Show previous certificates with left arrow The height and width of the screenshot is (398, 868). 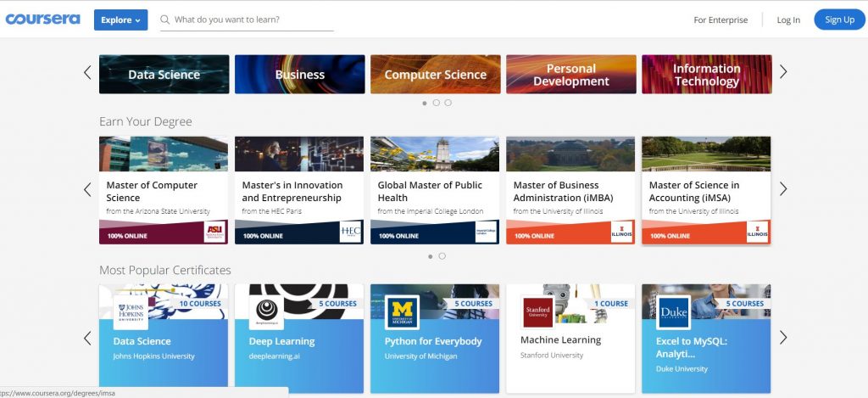pos(87,338)
